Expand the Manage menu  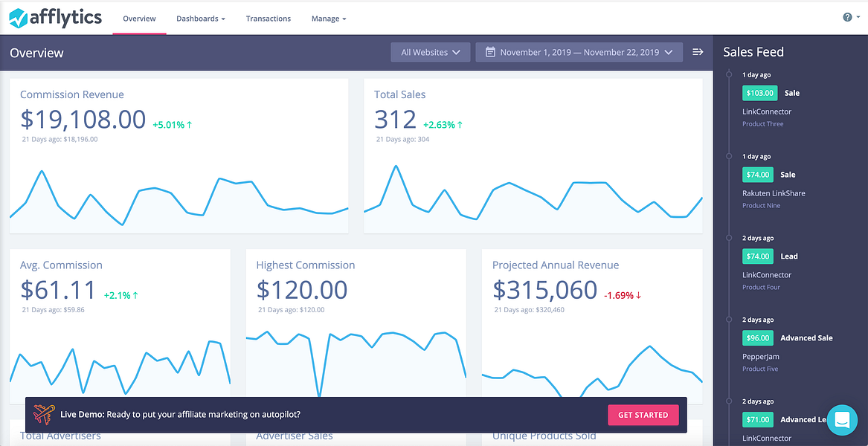point(329,19)
